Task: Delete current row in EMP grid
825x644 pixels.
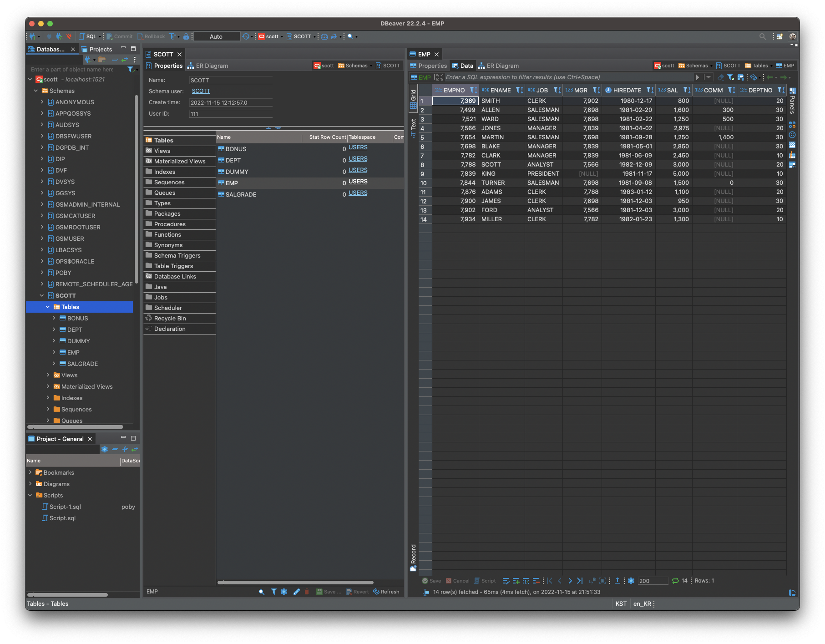Action: pyautogui.click(x=536, y=581)
